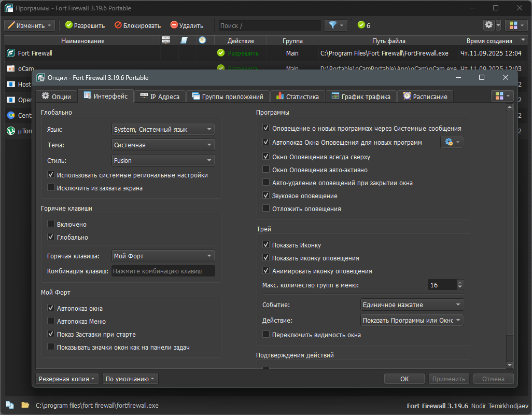Screen dimensions: 532x415
Task: Uncheck 'Использовать системные региональные настройки'
Action: pos(51,175)
